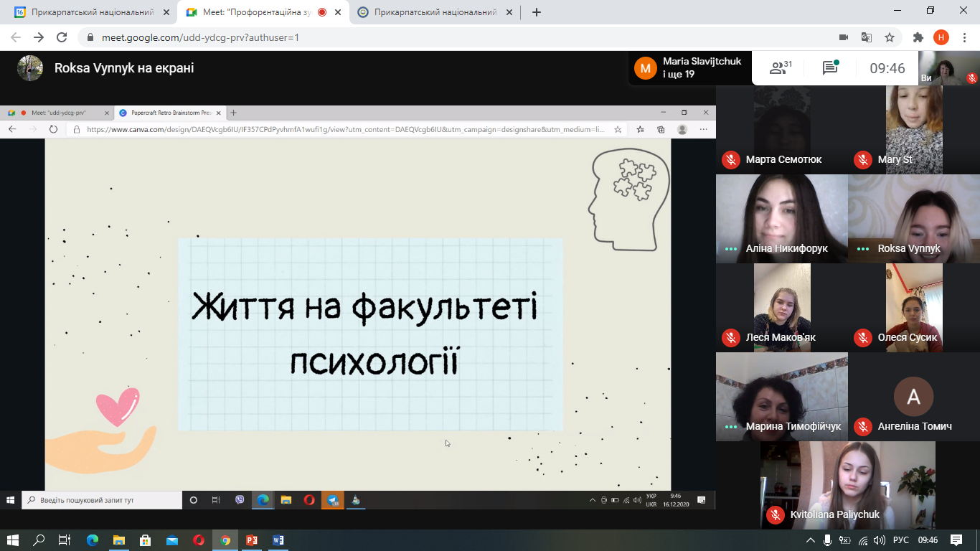Viewport: 980px width, 551px height.
Task: Click the camera indicator in address bar
Action: (844, 37)
